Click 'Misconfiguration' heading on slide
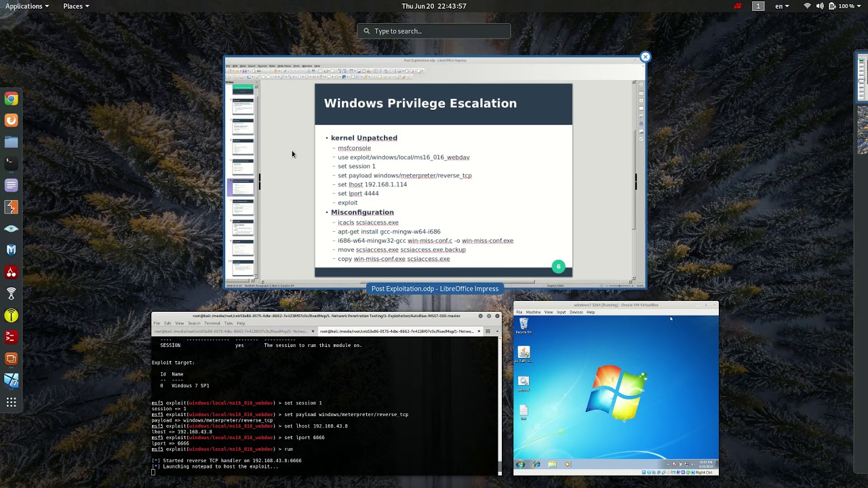The height and width of the screenshot is (488, 868). pos(362,212)
